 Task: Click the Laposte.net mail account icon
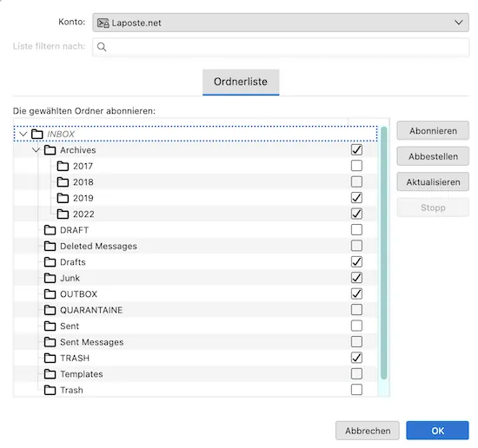pos(103,23)
